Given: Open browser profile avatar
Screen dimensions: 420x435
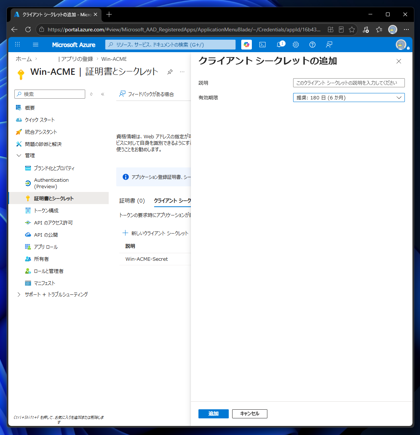Looking at the screenshot, I should point(393,30).
